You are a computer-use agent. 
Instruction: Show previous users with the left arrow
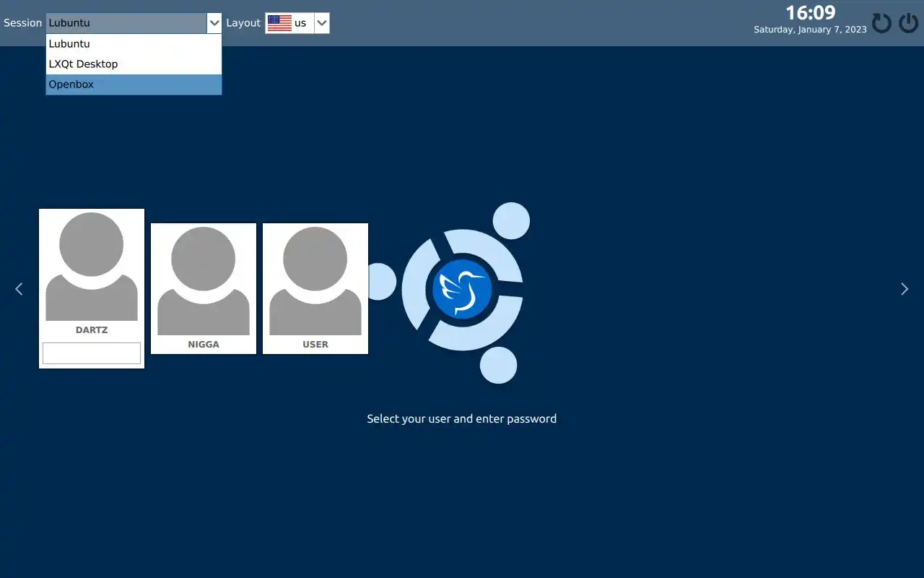click(19, 289)
